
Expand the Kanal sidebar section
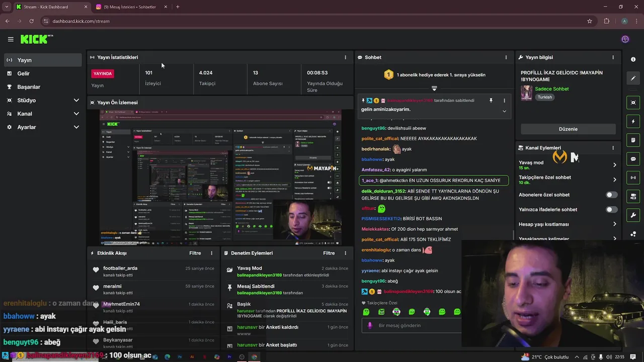pos(76,114)
